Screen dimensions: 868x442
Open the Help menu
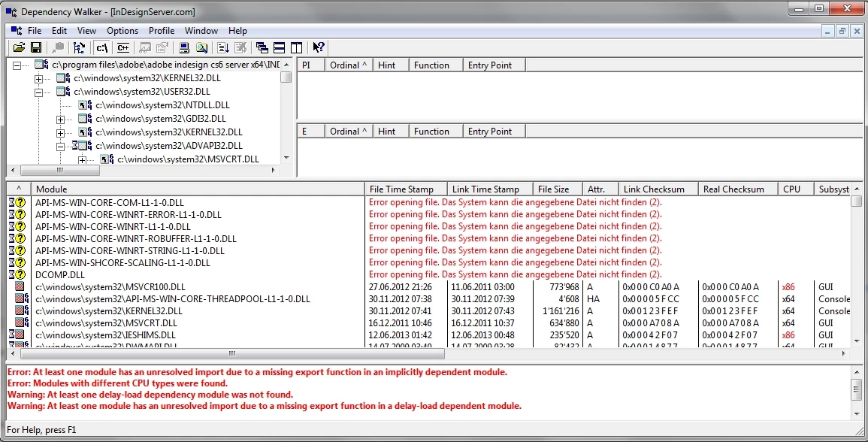(237, 31)
